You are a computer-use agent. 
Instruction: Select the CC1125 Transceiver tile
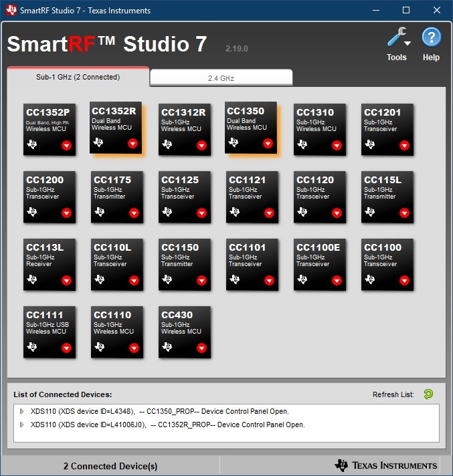(x=185, y=197)
